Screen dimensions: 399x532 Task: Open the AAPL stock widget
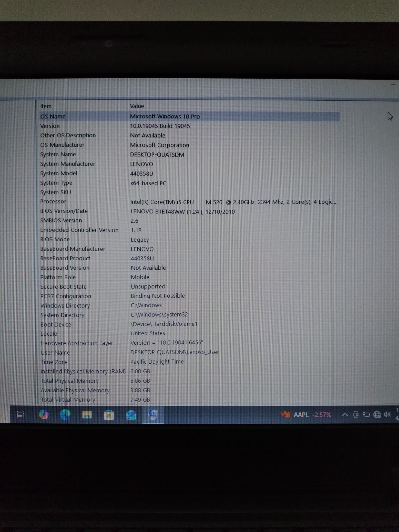306,415
